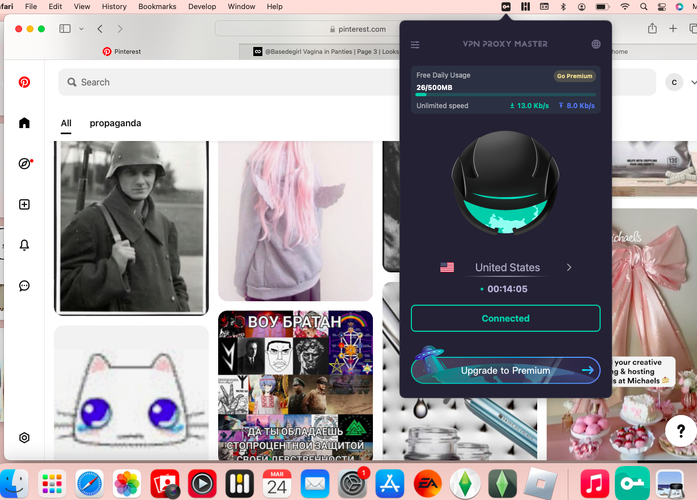Open Finder from the dock
The height and width of the screenshot is (500, 697).
coord(14,484)
